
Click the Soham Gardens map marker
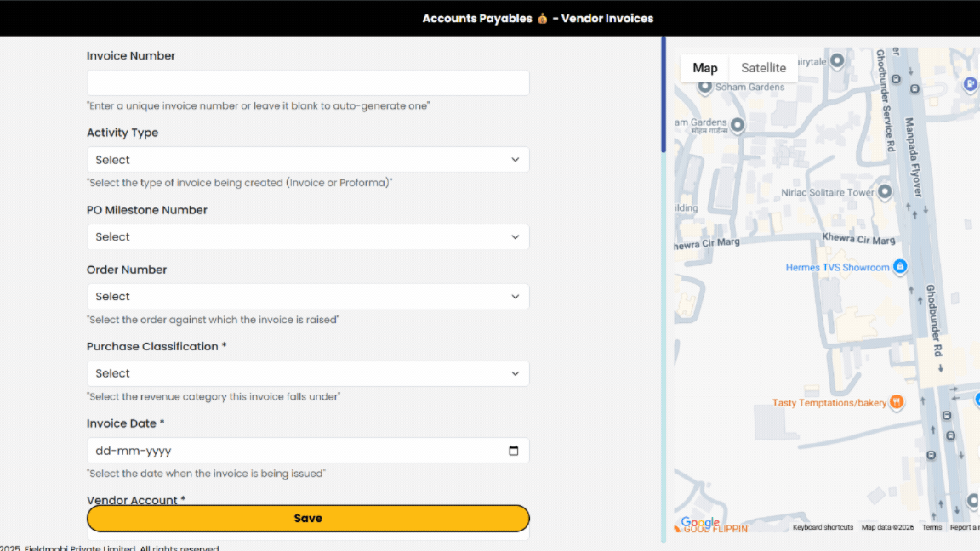(x=704, y=87)
